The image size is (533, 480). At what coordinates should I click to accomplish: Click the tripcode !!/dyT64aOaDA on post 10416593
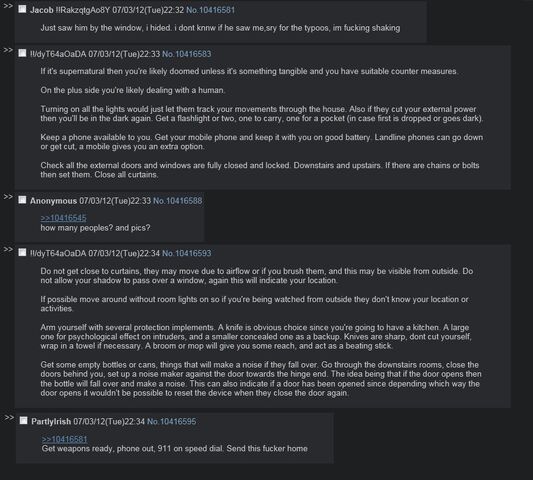tap(58, 253)
